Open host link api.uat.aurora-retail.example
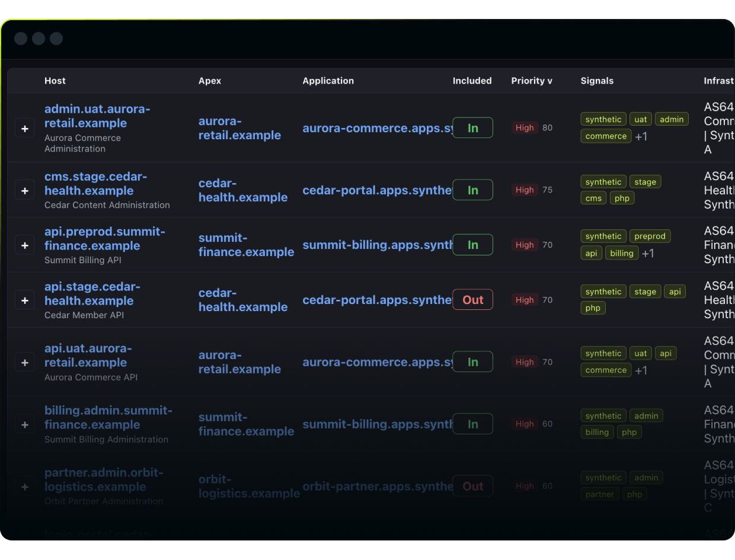 (x=88, y=356)
